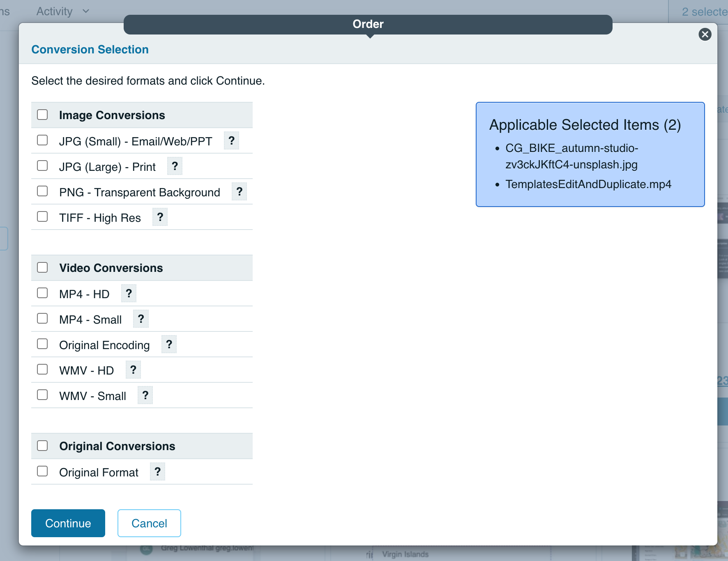Toggle the Original Conversions group checkbox
728x561 pixels.
(42, 446)
